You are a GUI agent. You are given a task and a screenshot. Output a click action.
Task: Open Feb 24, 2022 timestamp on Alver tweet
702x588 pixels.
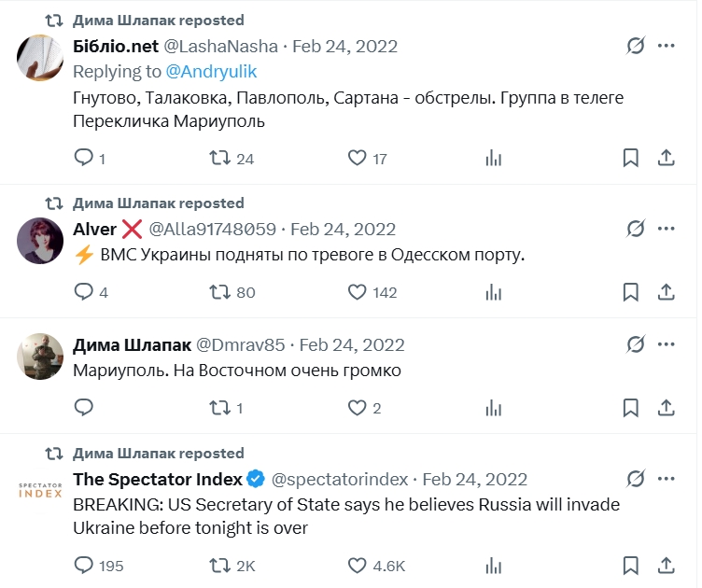tap(344, 229)
